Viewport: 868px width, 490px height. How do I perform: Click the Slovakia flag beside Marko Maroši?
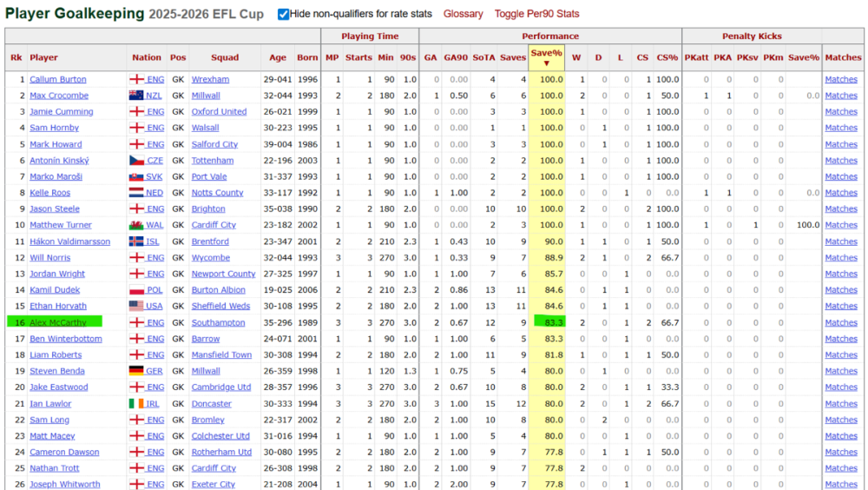(136, 176)
